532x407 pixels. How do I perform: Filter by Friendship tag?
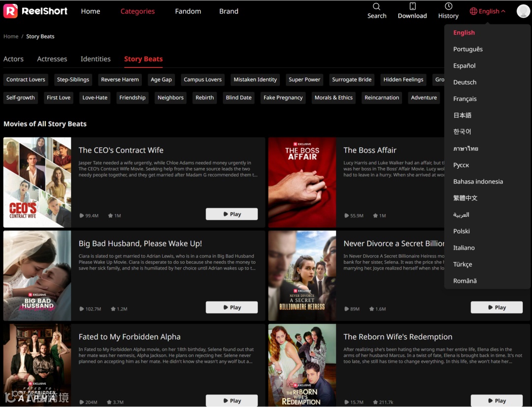click(133, 97)
